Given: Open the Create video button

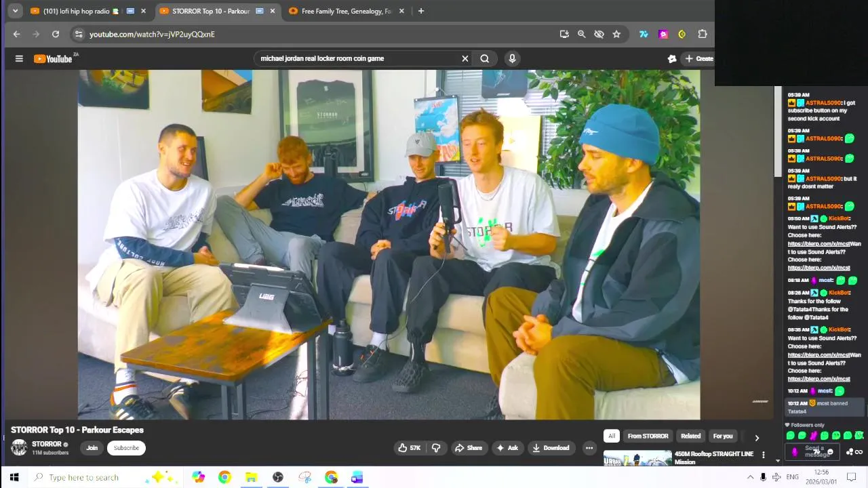Looking at the screenshot, I should click(x=698, y=59).
